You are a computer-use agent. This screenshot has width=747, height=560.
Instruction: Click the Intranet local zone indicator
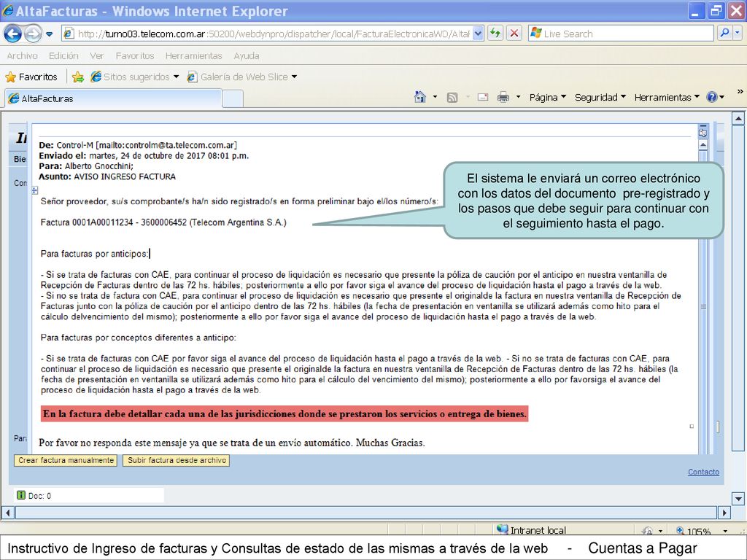pos(531,529)
